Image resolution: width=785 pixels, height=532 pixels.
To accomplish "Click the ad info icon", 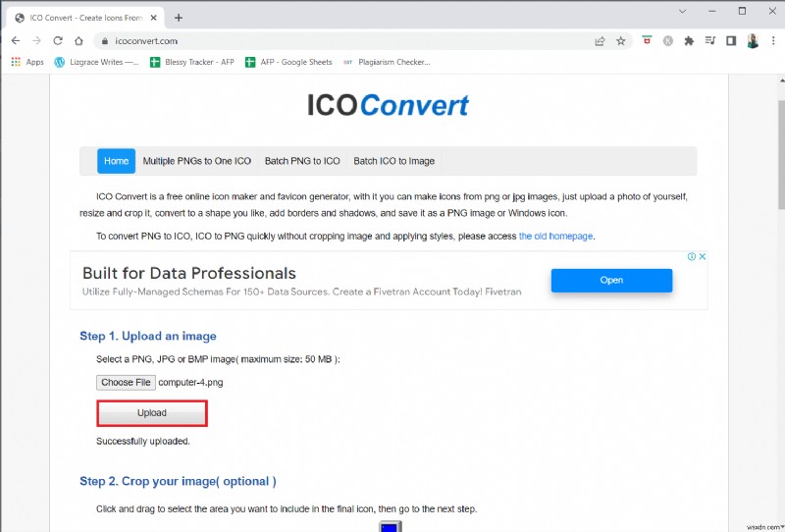I will (x=692, y=257).
